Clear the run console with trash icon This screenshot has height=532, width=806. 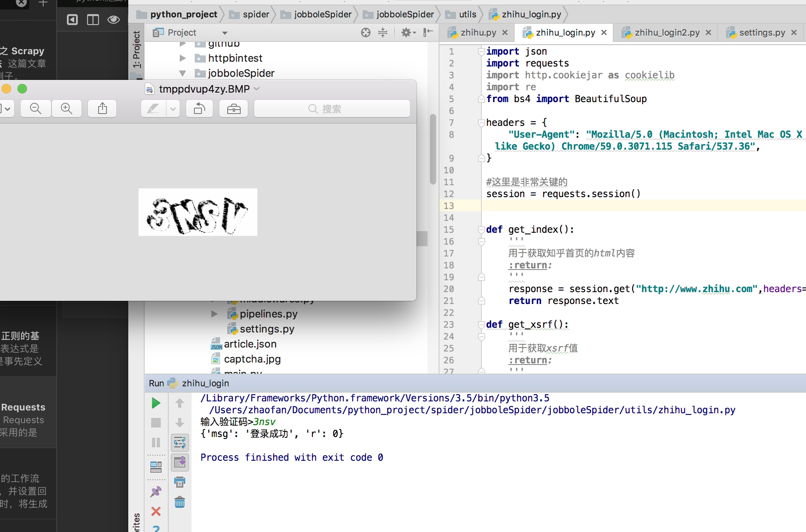click(180, 502)
